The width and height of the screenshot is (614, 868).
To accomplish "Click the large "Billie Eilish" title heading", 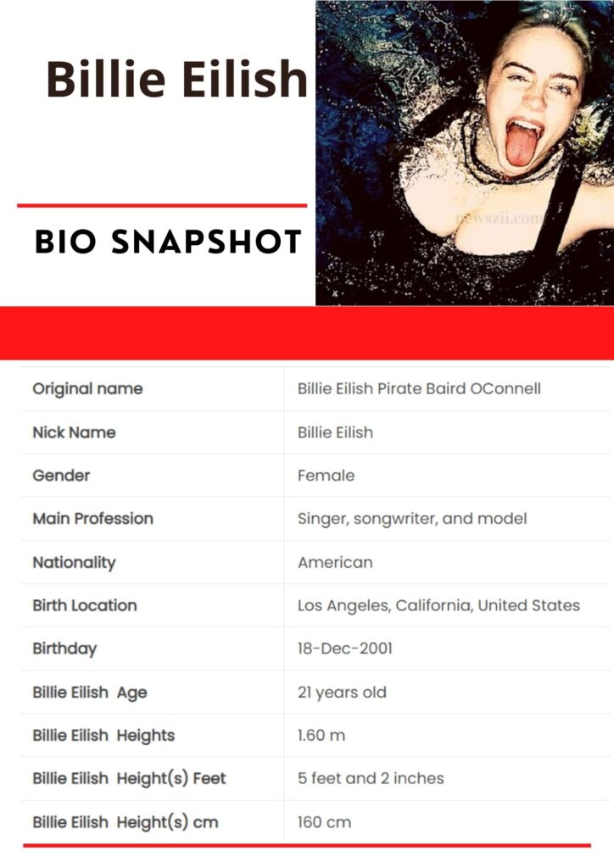I will click(176, 81).
